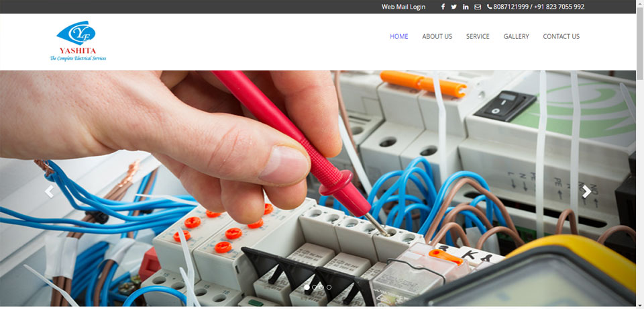This screenshot has height=309, width=644.
Task: Go to previous slide arrow
Action: tap(49, 191)
